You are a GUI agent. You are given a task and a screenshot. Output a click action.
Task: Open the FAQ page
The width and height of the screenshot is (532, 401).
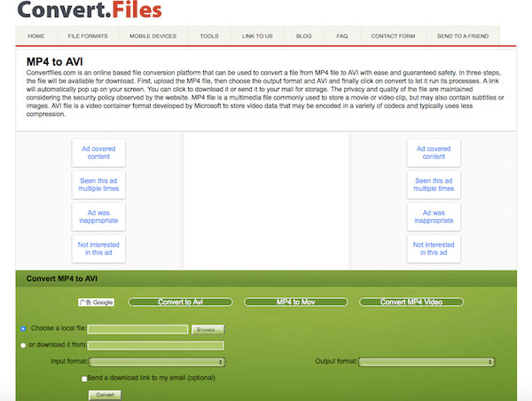(x=342, y=36)
